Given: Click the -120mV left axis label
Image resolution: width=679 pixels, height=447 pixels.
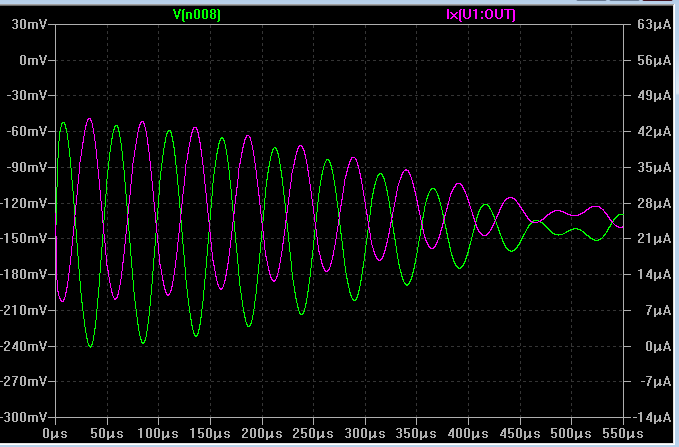Looking at the screenshot, I should pyautogui.click(x=23, y=203).
